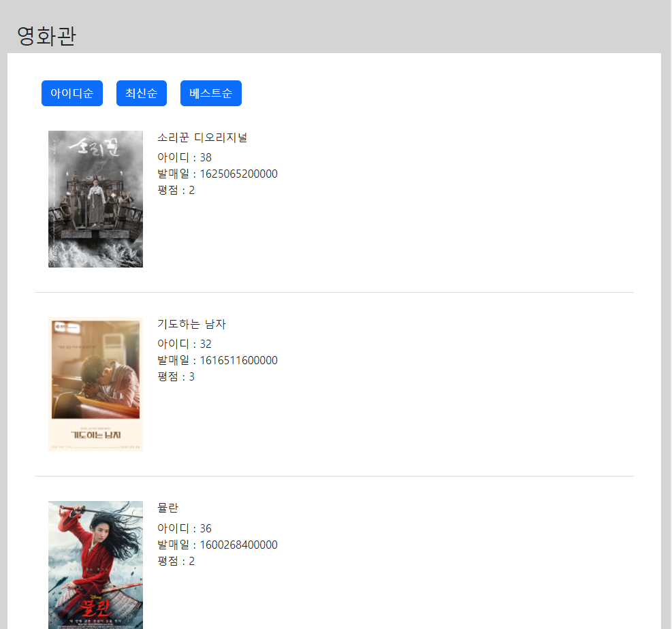Click the 최신순 sort button

pyautogui.click(x=142, y=93)
